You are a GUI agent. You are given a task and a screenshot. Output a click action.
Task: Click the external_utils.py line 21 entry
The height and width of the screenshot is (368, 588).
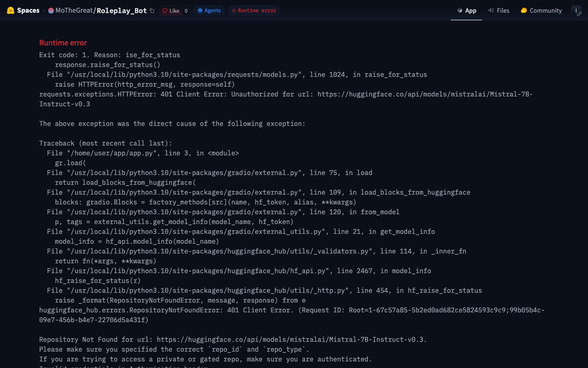[x=241, y=231]
